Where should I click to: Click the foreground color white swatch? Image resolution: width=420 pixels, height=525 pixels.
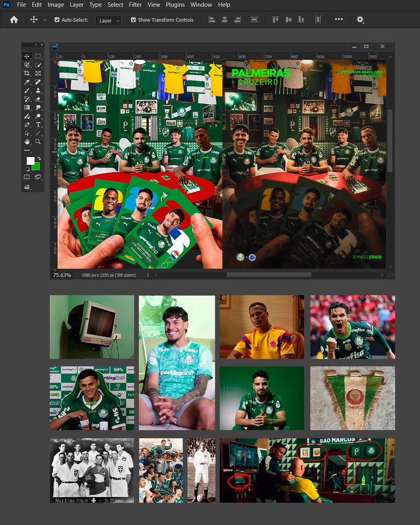tap(30, 161)
